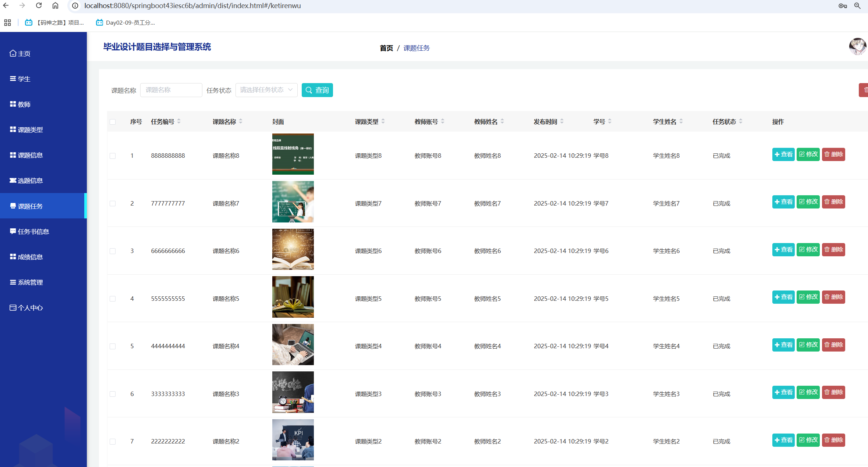868x467 pixels.
Task: Check the checkbox for row 4
Action: (x=113, y=299)
